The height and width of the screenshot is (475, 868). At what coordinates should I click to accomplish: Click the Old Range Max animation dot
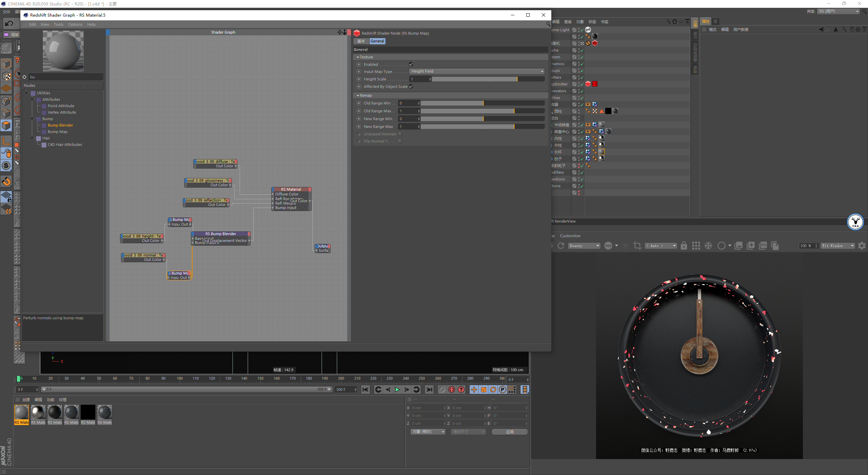coord(359,111)
